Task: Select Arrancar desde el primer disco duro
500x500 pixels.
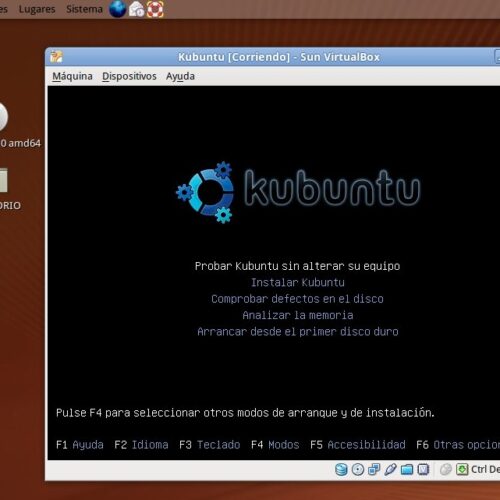Action: click(298, 331)
